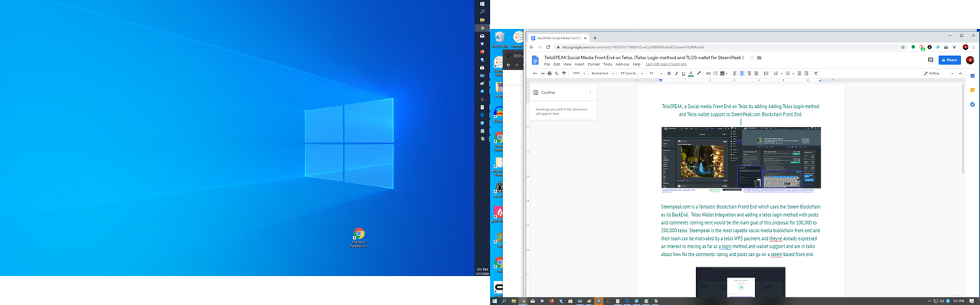Open the Format menu
The height and width of the screenshot is (305, 980).
coord(593,64)
